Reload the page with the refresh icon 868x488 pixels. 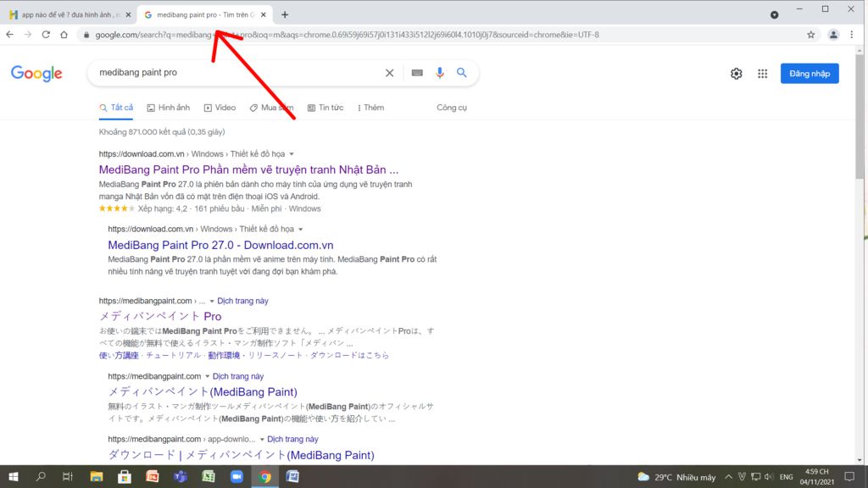coord(46,34)
